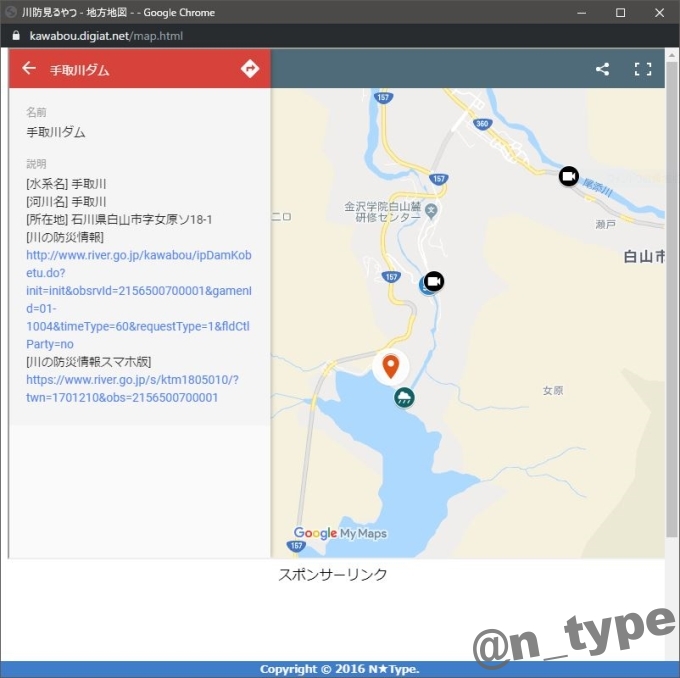Click the Google My Maps logo
This screenshot has width=680, height=678.
pos(340,533)
